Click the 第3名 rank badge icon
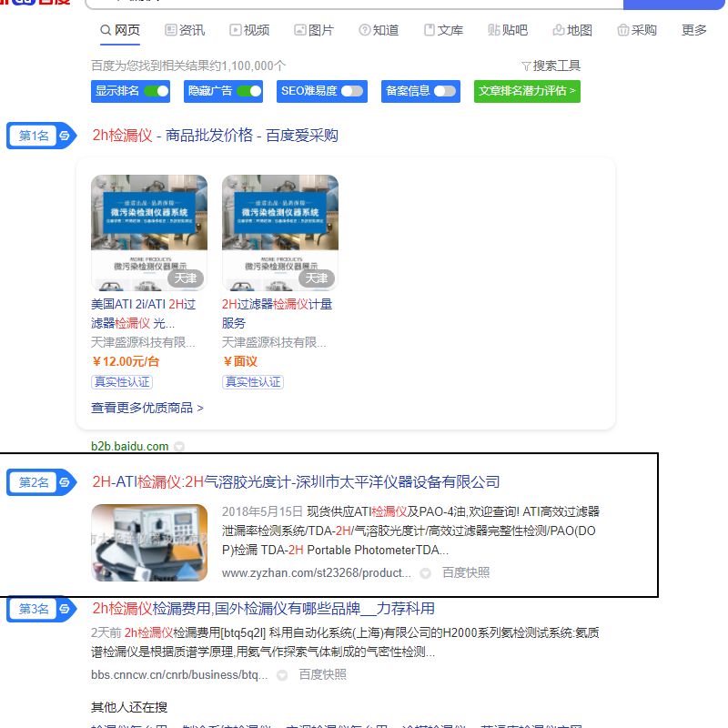Screen dimensions: 728x728 (41, 609)
